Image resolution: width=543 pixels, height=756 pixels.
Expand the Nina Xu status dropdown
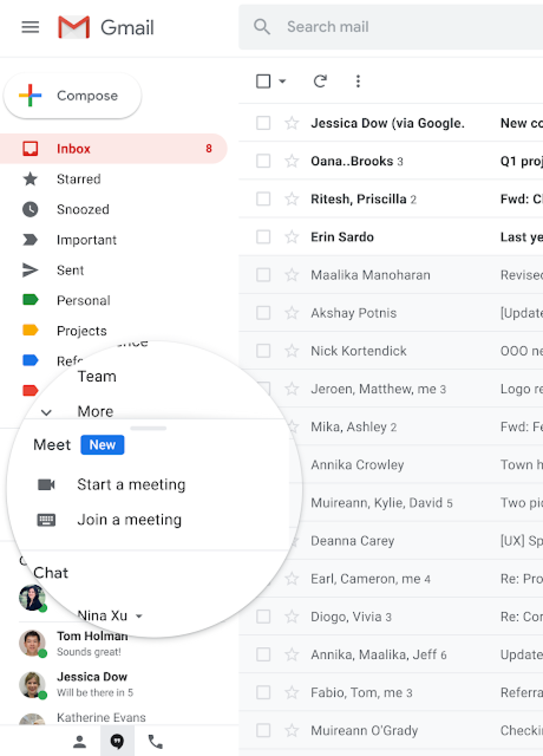(140, 616)
